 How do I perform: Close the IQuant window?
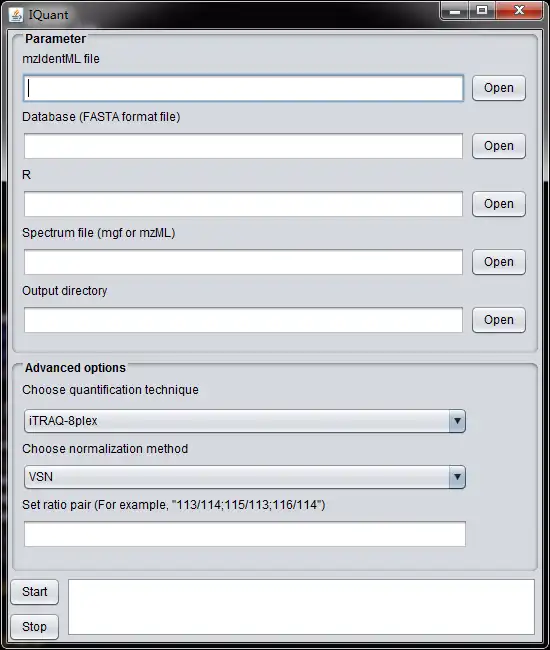point(519,11)
